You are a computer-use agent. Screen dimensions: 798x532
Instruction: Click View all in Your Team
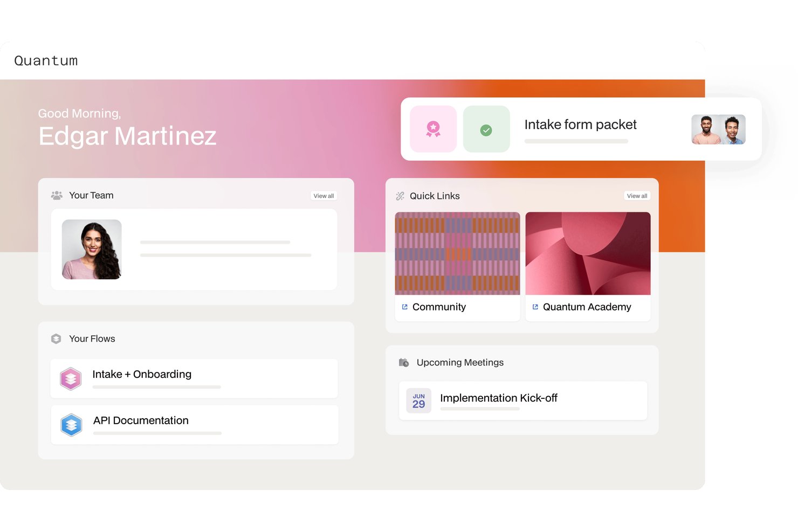[324, 196]
